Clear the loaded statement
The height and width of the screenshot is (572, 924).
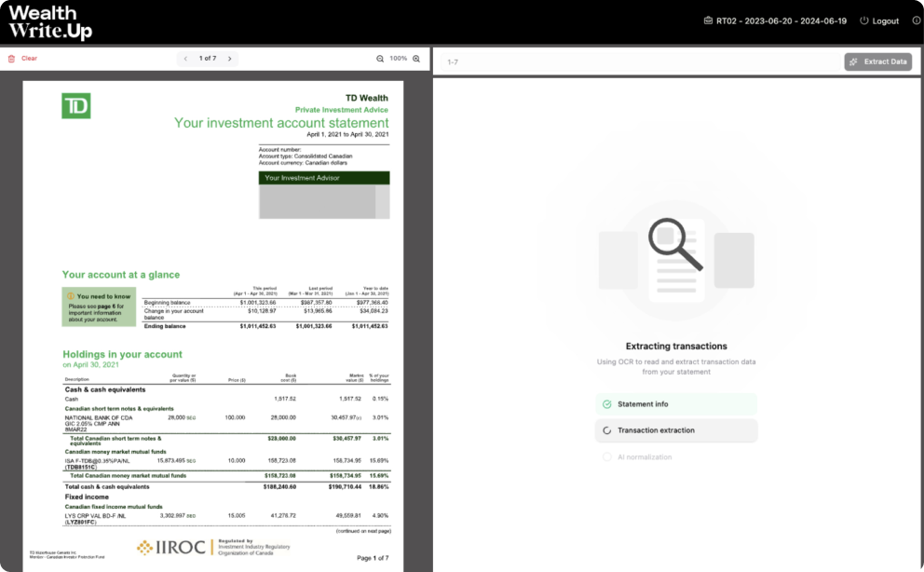(23, 59)
